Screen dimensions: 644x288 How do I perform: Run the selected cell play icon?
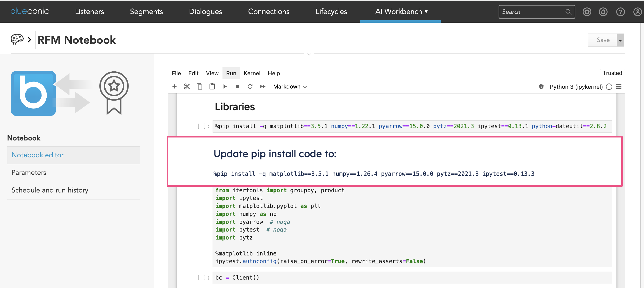[x=224, y=87]
